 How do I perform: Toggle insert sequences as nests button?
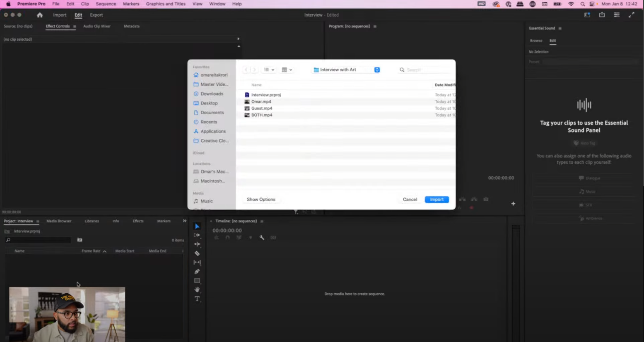coord(216,238)
